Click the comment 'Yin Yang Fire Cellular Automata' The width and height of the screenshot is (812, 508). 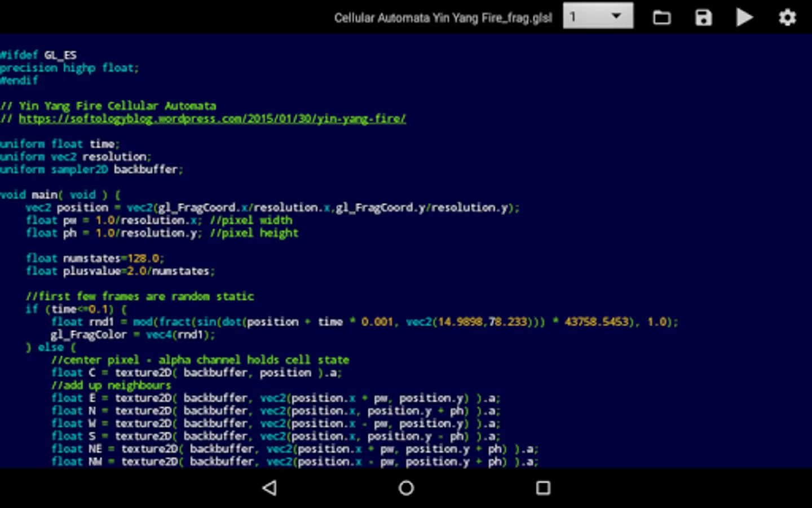coord(108,106)
